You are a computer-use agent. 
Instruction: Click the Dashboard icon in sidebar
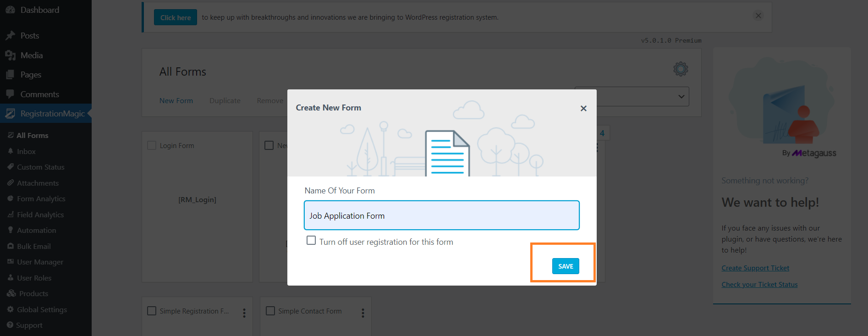[x=10, y=10]
